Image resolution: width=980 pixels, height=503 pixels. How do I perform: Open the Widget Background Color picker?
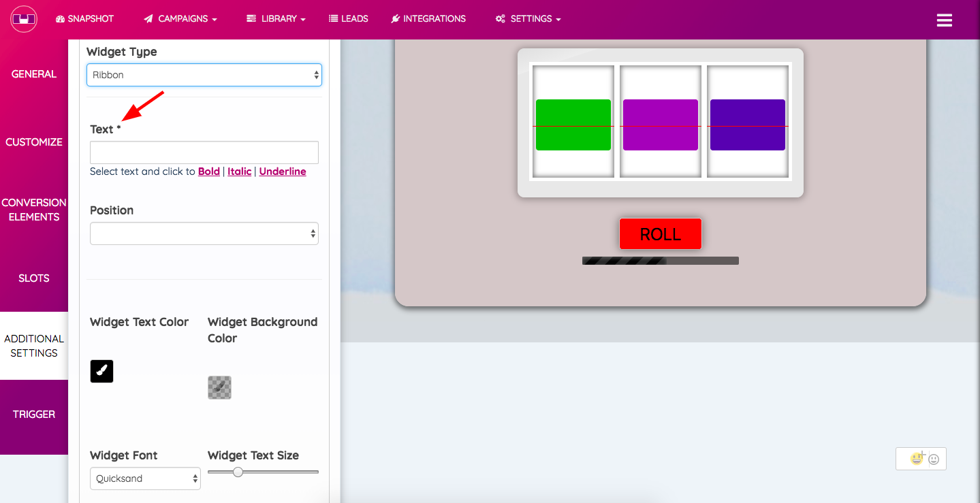pyautogui.click(x=219, y=387)
